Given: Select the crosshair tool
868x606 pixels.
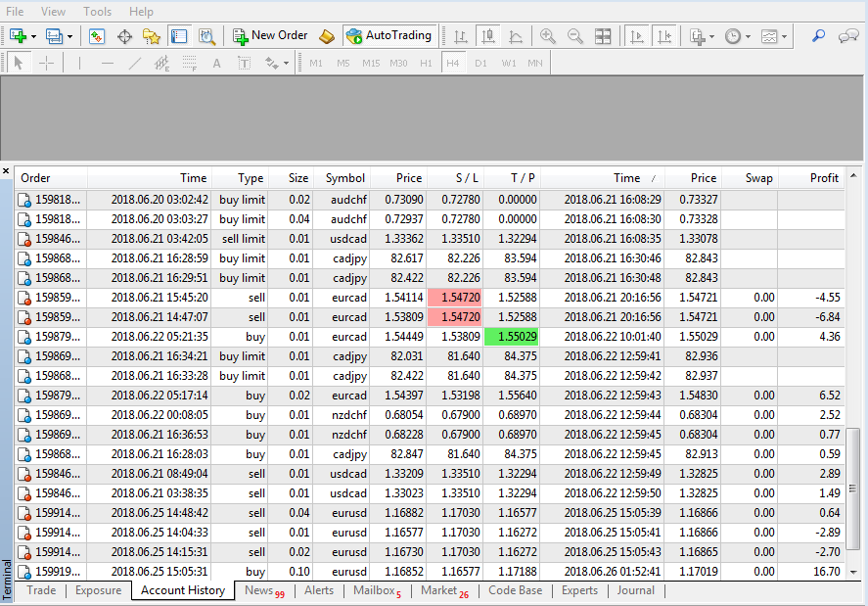Looking at the screenshot, I should click(x=47, y=64).
